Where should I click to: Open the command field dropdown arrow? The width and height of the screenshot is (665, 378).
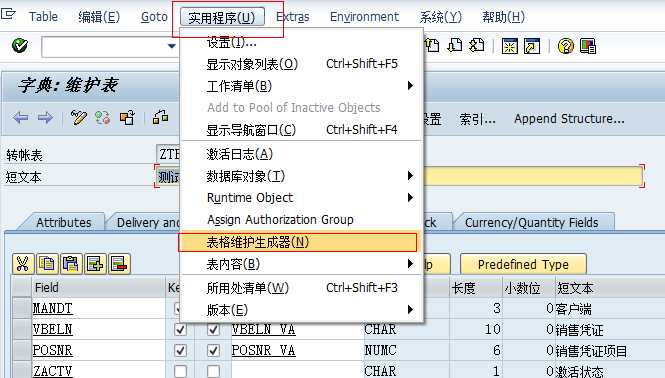click(x=171, y=46)
